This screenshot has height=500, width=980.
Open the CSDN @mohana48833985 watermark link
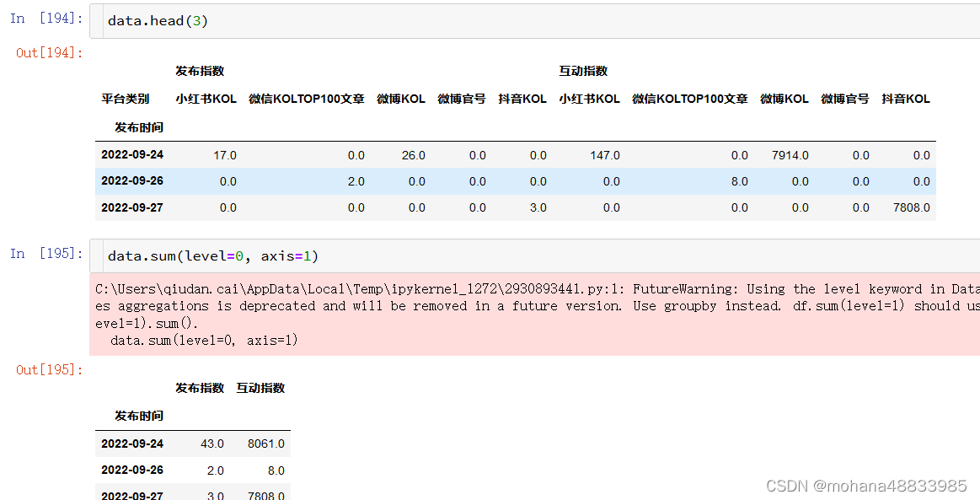(865, 485)
